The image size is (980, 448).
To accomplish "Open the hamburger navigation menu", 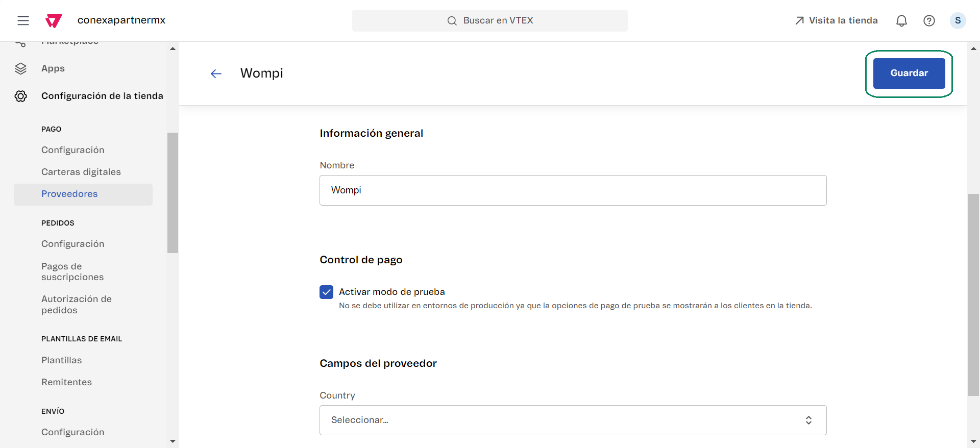I will coord(23,20).
